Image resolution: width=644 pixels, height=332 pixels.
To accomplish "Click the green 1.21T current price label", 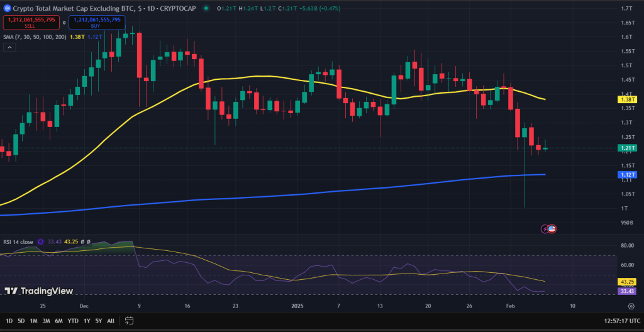I will (627, 148).
